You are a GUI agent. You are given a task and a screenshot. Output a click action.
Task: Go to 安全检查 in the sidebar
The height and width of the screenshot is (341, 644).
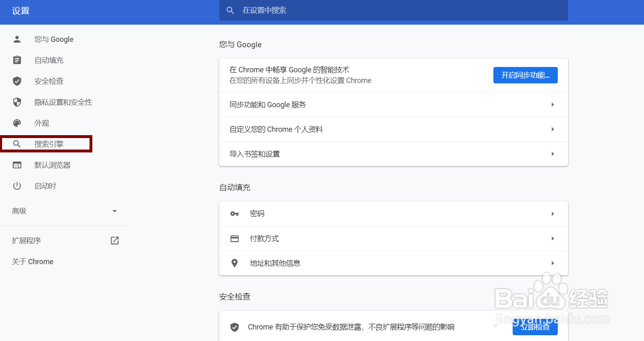(x=49, y=81)
